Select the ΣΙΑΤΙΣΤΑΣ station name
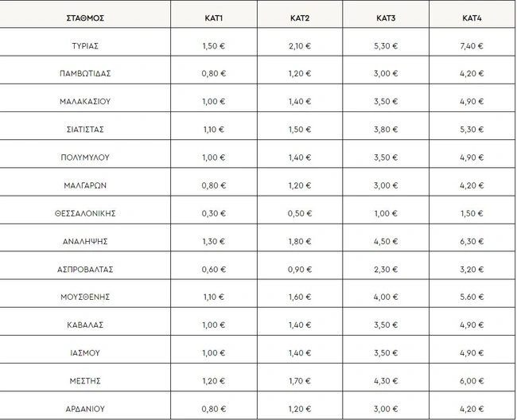Screen dimensions: 517x420 pyautogui.click(x=85, y=129)
